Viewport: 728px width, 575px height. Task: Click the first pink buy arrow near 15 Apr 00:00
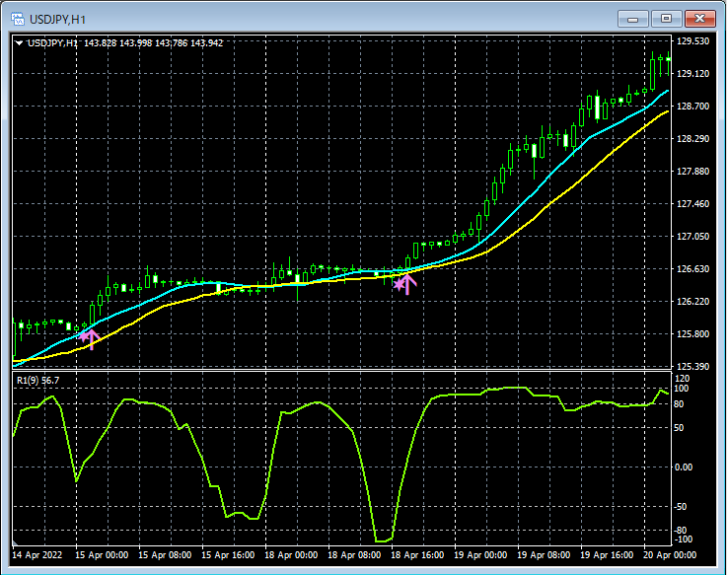coord(92,339)
